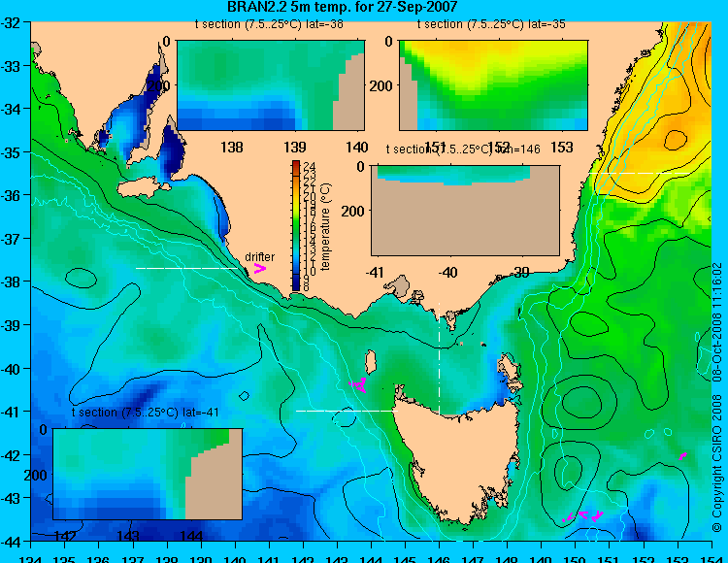Click the temperature color bar legend
The height and width of the screenshot is (563, 728).
tap(296, 226)
